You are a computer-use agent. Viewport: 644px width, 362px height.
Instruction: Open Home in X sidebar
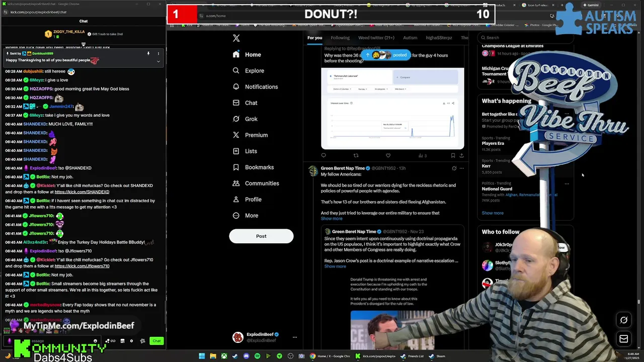pos(247,54)
